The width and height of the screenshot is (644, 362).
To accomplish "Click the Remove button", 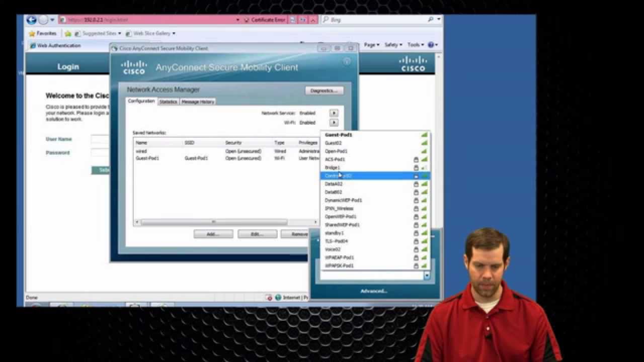I will click(x=300, y=234).
